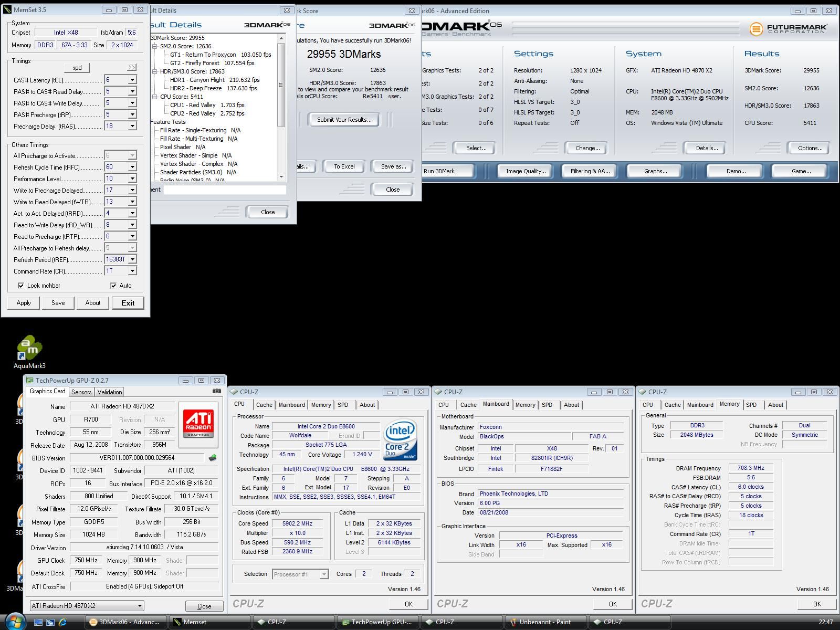Viewport: 840px width, 630px height.
Task: Click Save as button in score window
Action: [394, 166]
